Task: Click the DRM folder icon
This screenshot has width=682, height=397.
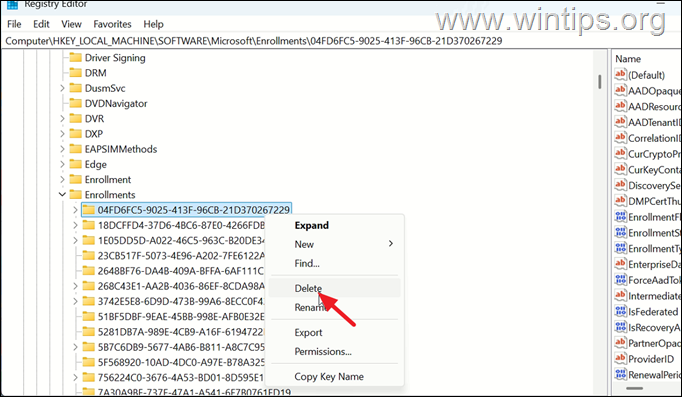Action: tap(76, 73)
